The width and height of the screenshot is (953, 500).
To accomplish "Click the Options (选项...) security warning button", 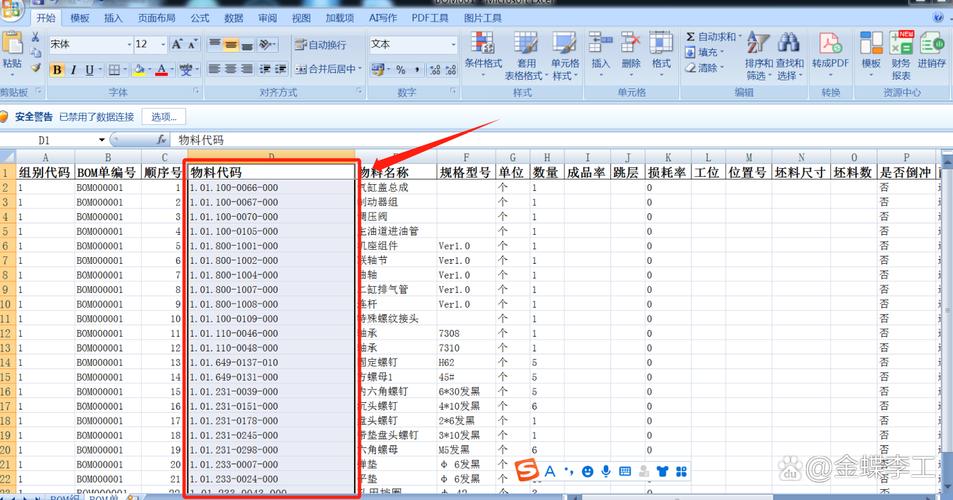I will coord(164,116).
